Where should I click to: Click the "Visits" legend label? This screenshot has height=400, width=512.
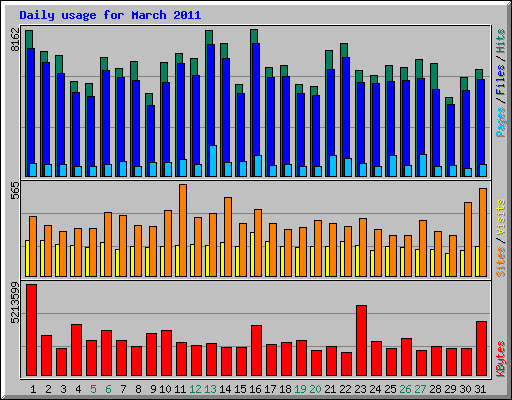[500, 217]
